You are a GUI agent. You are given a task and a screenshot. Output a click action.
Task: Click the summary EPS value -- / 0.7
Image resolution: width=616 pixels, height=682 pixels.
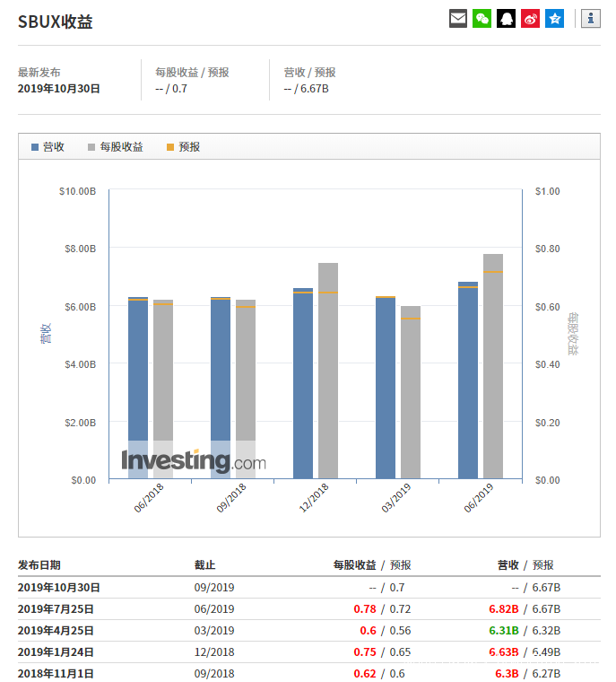(x=171, y=89)
